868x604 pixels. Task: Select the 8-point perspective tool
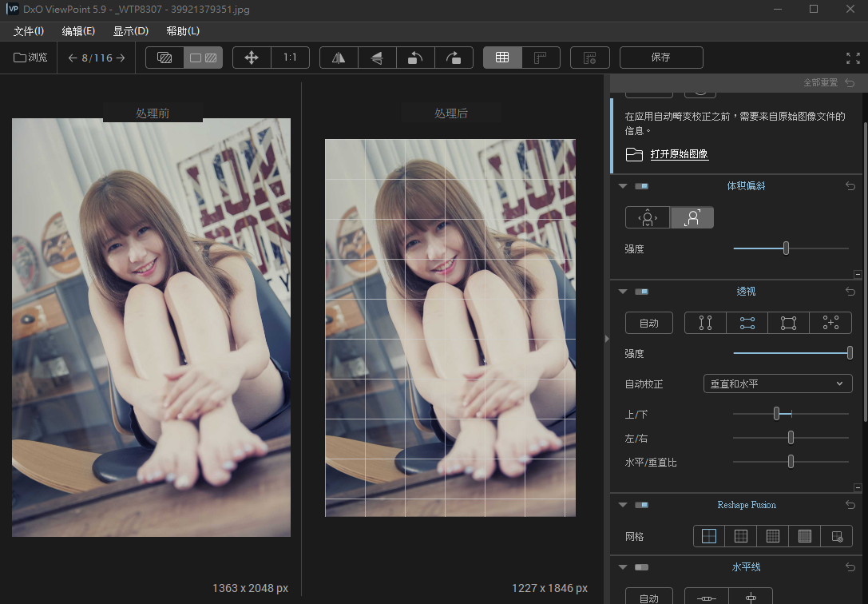(x=831, y=323)
